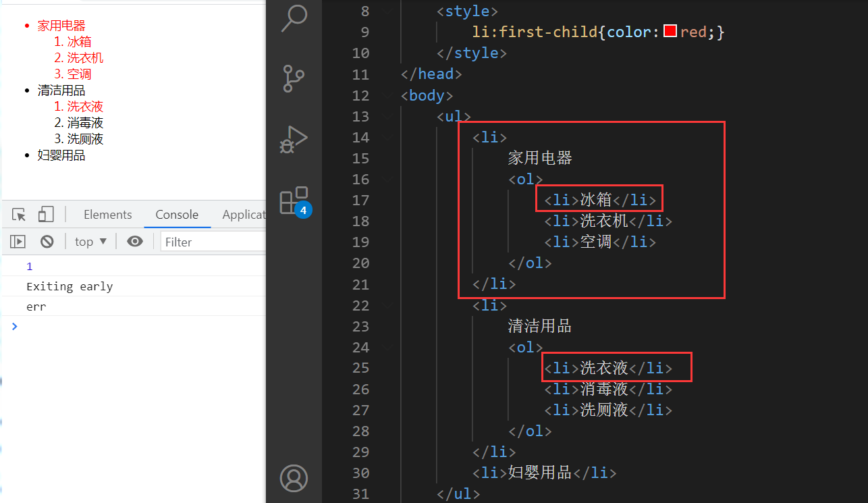Fold the ol block on line 16

(387, 179)
